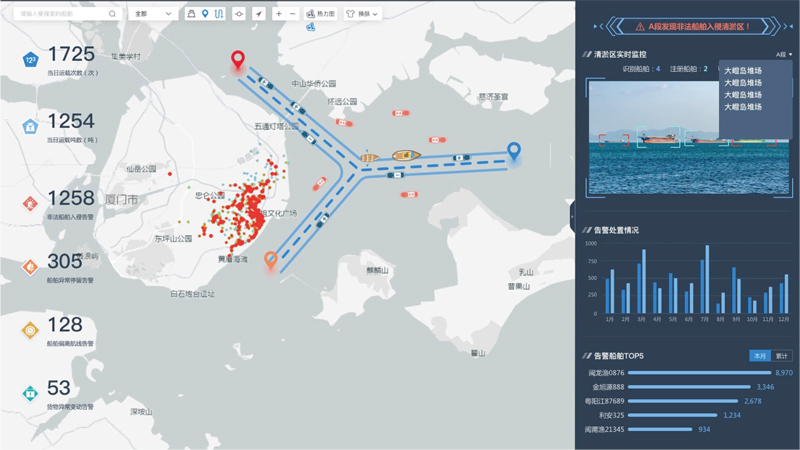Switch to the 累计 tab
This screenshot has height=450, width=800.
782,356
